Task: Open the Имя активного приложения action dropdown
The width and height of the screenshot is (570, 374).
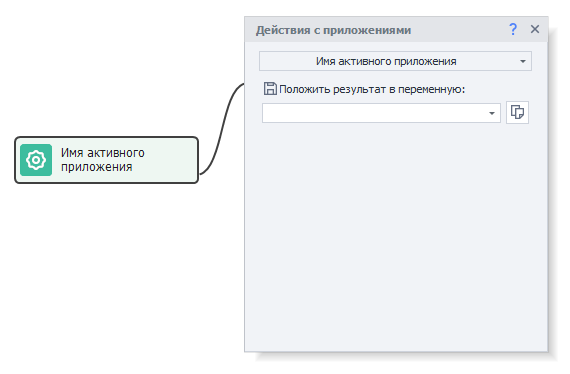Action: (x=395, y=61)
